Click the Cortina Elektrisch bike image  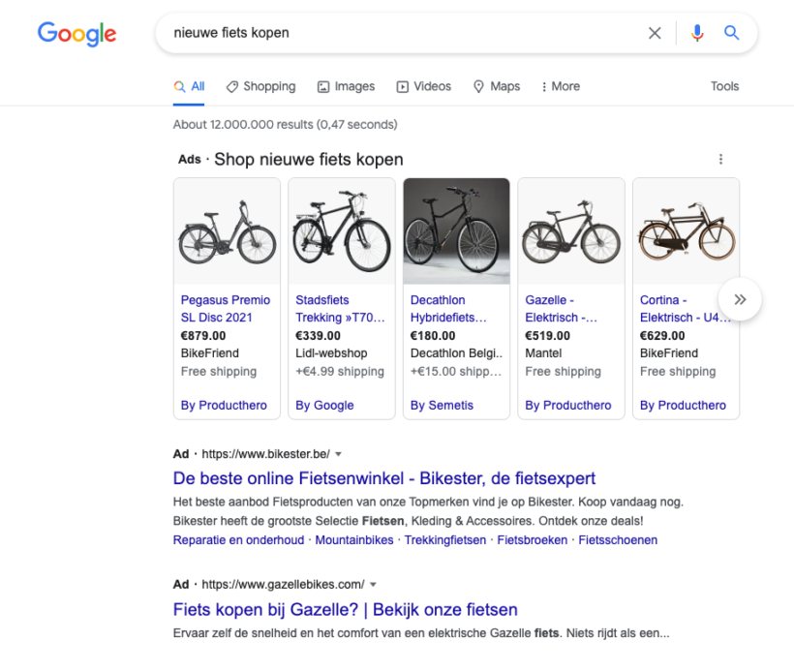pyautogui.click(x=687, y=231)
